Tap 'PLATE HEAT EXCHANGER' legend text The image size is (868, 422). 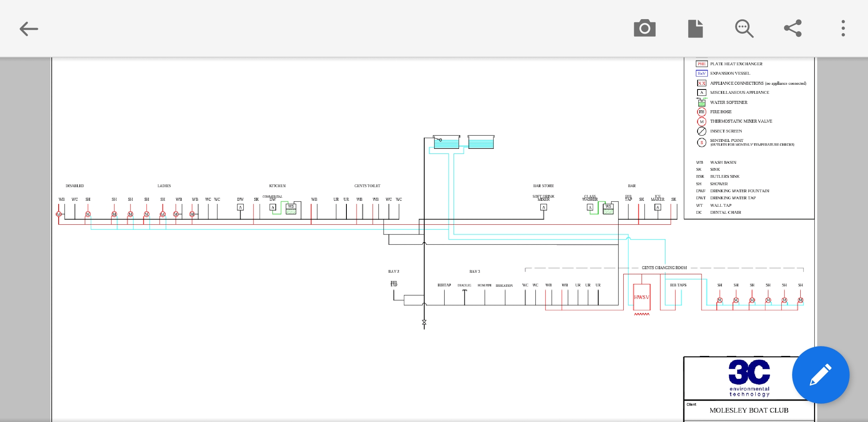pos(736,64)
